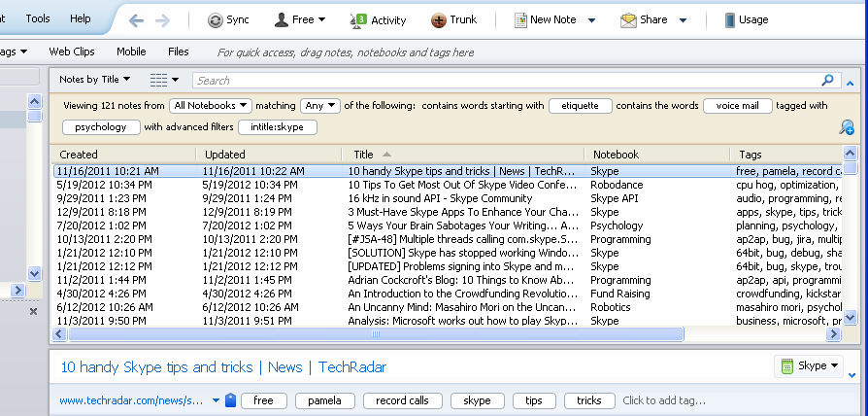Screen dimensions: 868x416
Task: Select the 10 handy Skype tips note row
Action: (x=448, y=171)
